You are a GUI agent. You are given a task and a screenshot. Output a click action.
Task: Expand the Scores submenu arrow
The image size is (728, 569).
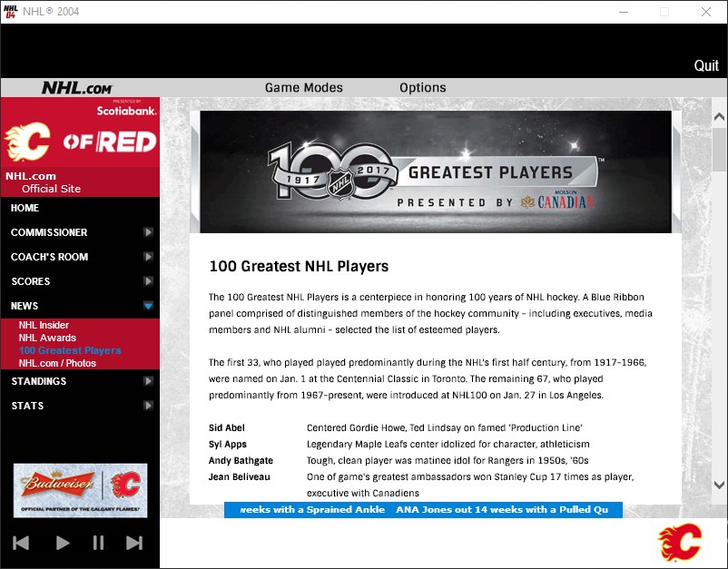coord(148,281)
